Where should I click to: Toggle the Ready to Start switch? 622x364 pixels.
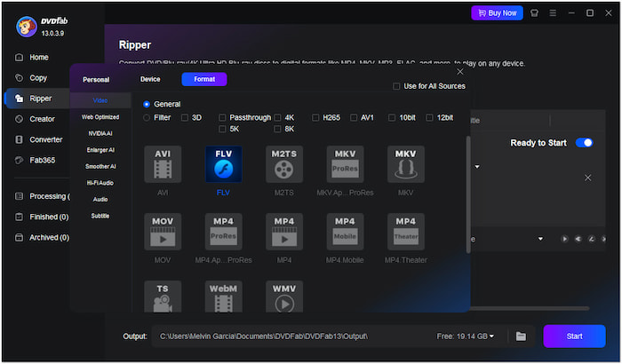click(x=584, y=142)
